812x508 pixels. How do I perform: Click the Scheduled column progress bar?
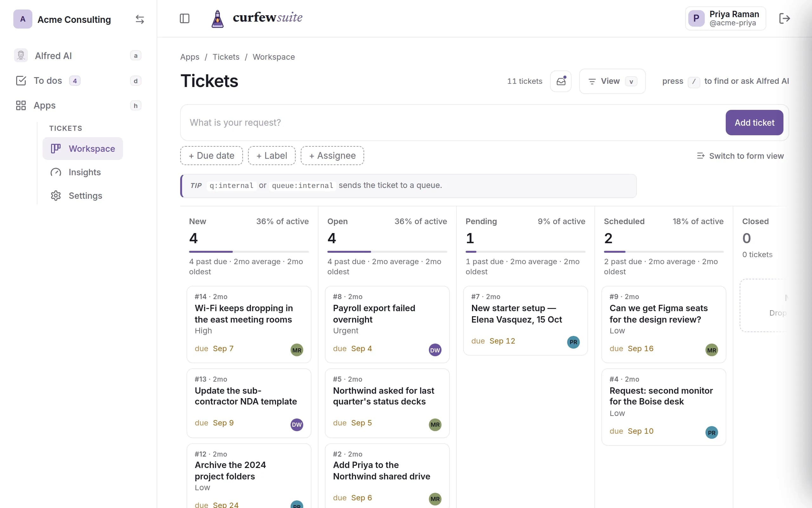664,252
